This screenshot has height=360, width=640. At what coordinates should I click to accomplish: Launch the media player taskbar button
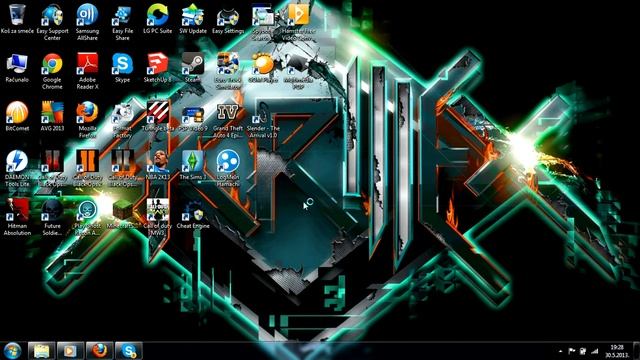tap(70, 351)
